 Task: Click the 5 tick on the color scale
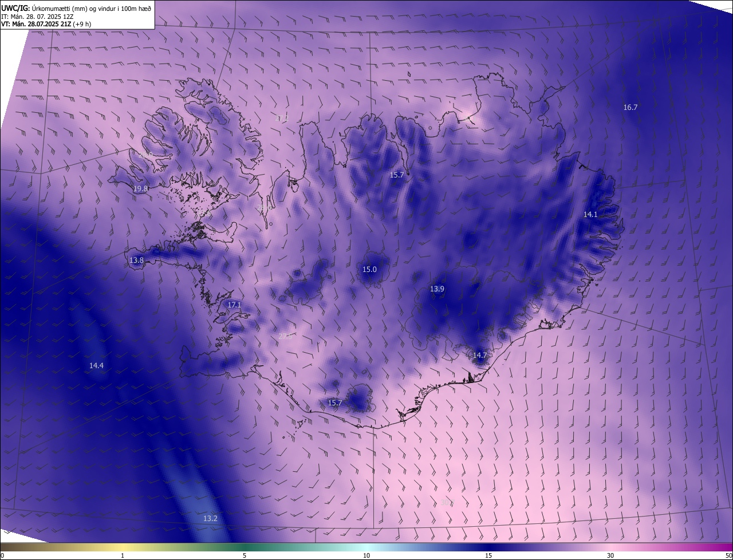tap(245, 555)
